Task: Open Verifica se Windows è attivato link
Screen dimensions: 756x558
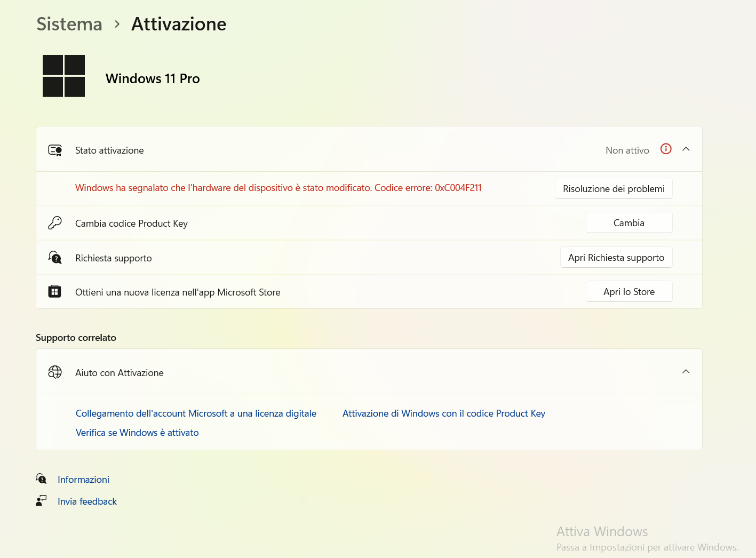Action: 137,433
